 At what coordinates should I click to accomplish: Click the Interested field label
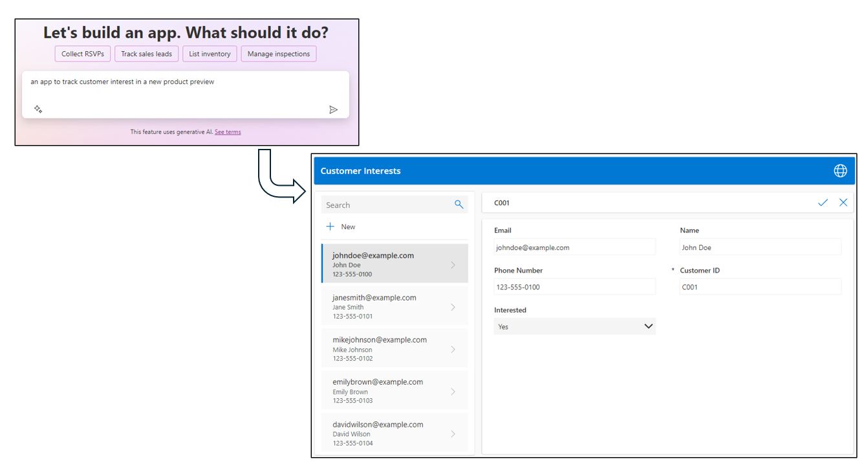510,310
